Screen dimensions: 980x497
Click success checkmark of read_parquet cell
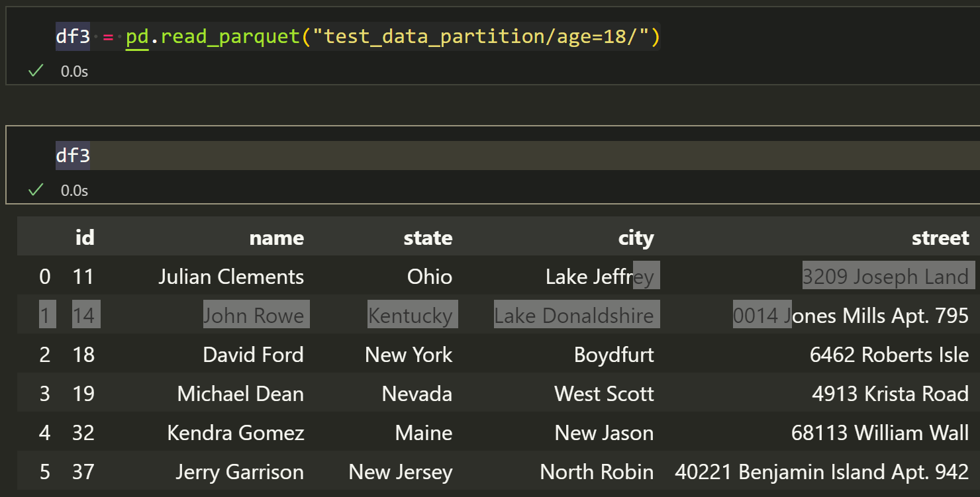[x=36, y=71]
